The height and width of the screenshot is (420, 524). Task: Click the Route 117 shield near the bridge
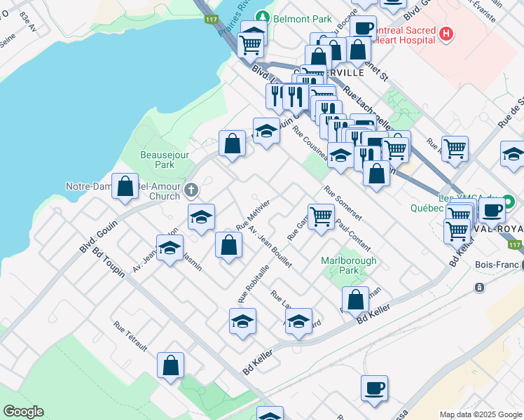click(211, 20)
